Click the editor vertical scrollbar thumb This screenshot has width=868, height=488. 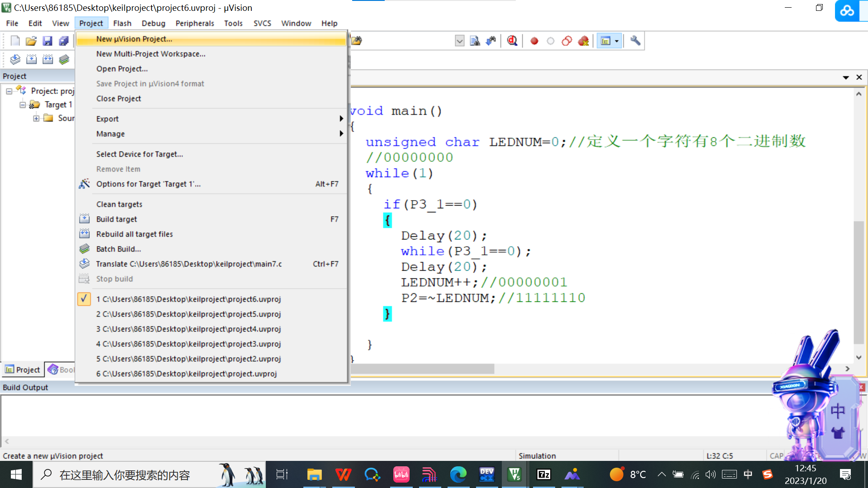point(859,282)
